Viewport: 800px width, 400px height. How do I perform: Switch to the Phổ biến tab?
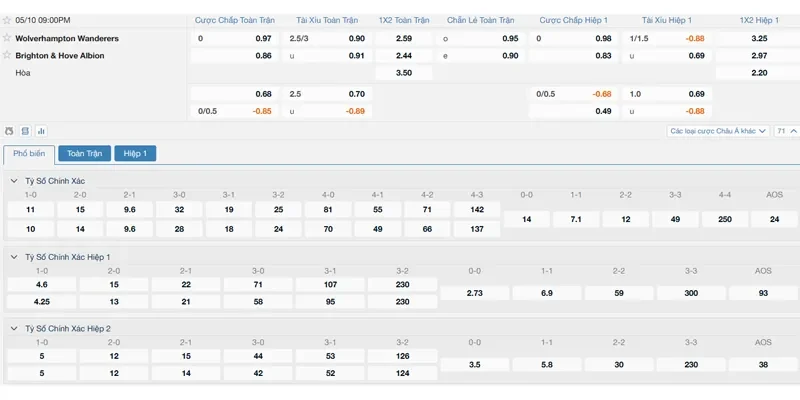click(x=29, y=154)
